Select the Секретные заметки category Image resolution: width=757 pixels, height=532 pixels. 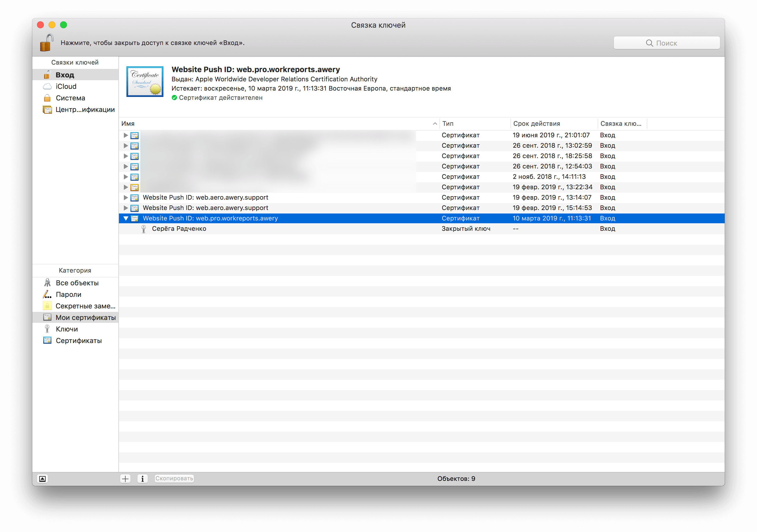tap(85, 306)
